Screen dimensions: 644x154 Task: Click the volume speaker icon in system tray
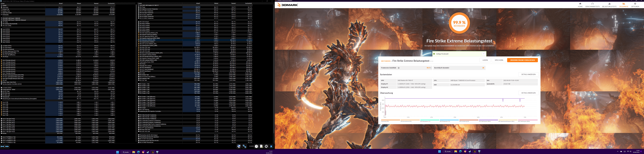click(630, 151)
